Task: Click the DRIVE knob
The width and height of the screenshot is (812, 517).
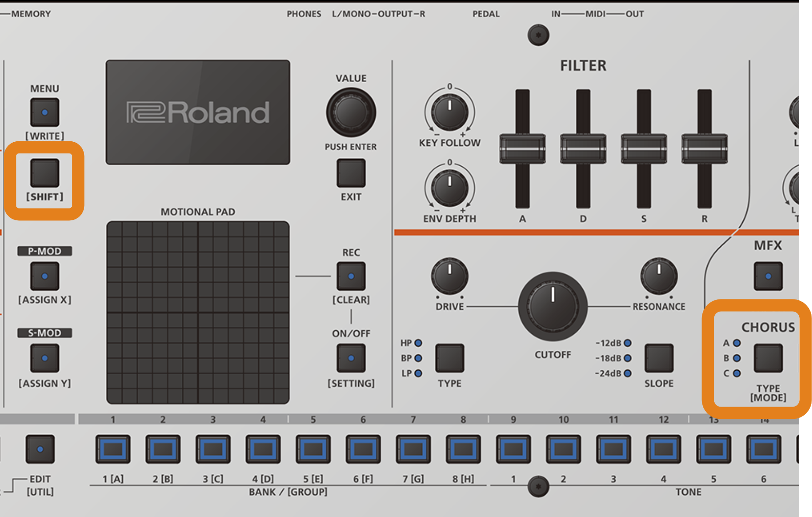Action: [x=450, y=276]
